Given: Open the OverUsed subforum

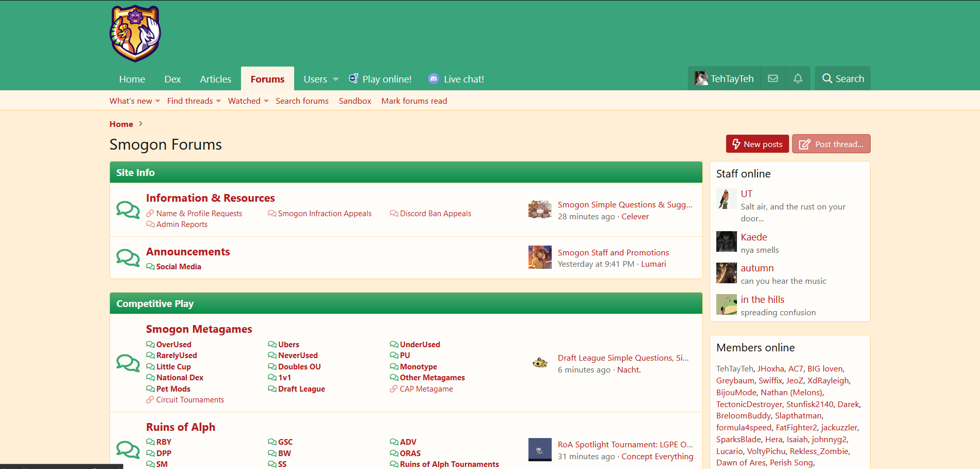Looking at the screenshot, I should click(173, 345).
